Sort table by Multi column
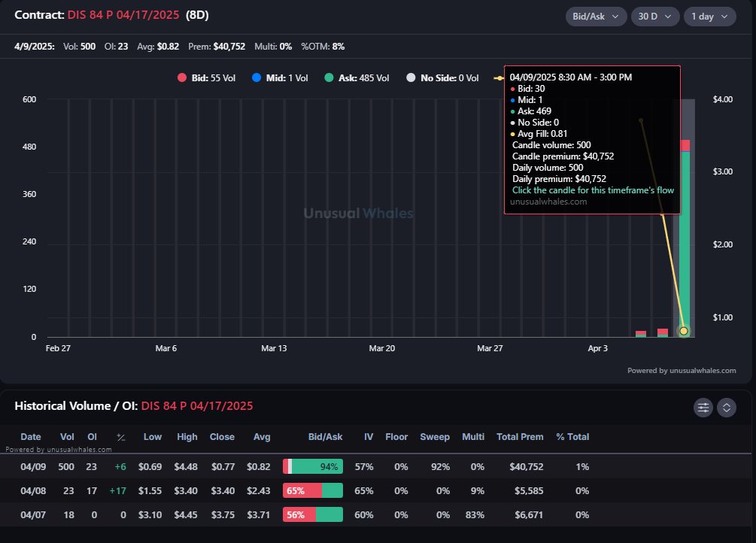756x543 pixels. [473, 437]
